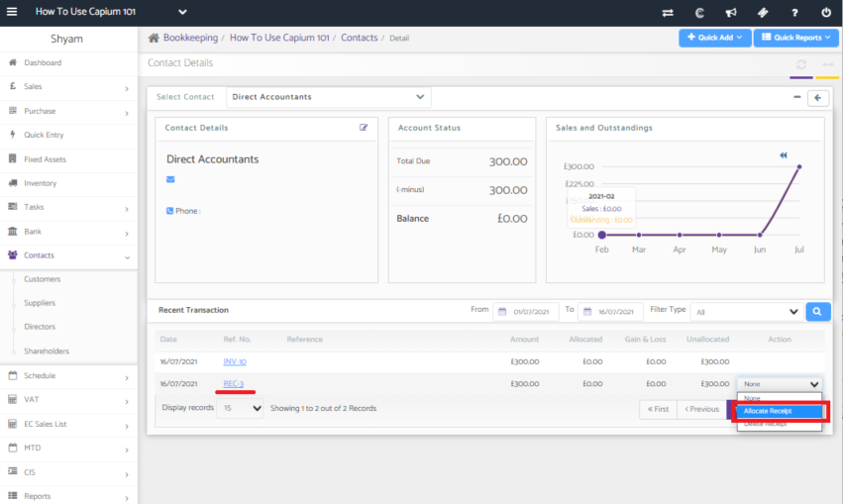Screen dimensions: 843x504
Task: Open the Display records dropdown
Action: pyautogui.click(x=240, y=408)
